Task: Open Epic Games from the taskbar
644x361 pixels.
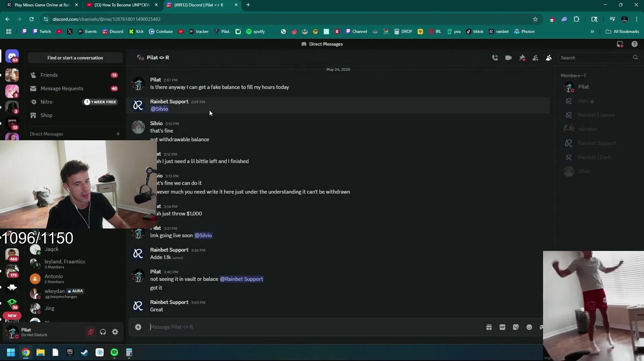Action: pyautogui.click(x=70, y=352)
